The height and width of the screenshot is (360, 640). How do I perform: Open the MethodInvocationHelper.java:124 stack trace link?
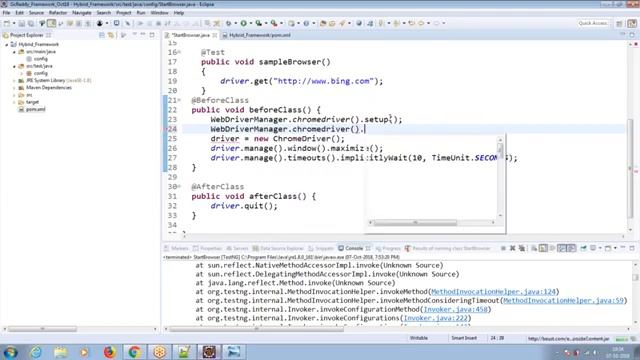(493, 291)
